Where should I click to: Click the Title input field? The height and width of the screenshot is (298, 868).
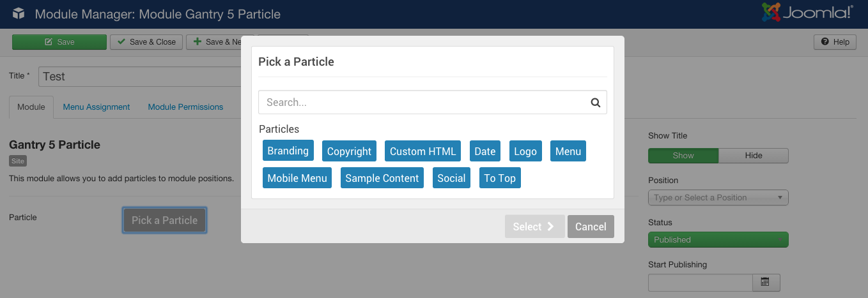point(139,77)
